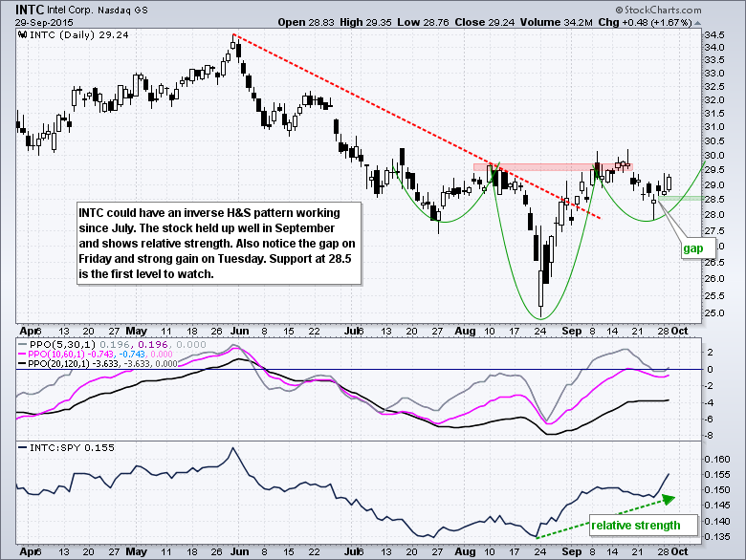Click the Nasdaq GS exchange label
746x560 pixels.
(x=122, y=10)
